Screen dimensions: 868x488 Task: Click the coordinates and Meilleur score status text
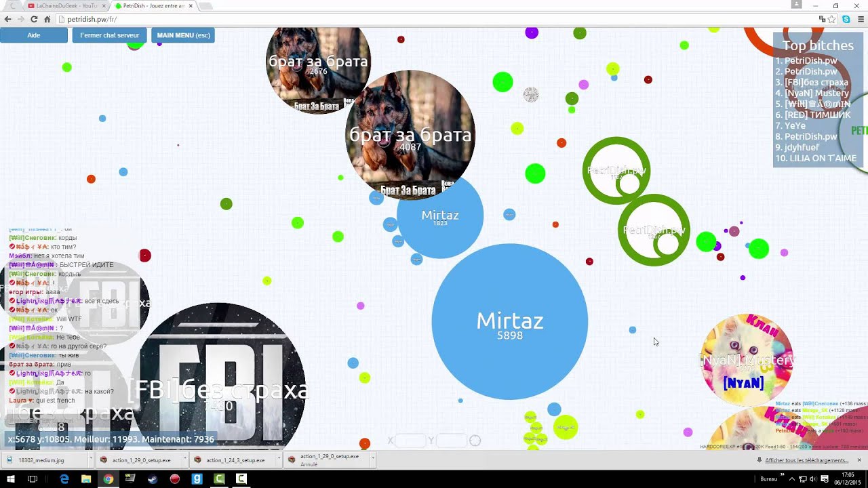click(111, 439)
